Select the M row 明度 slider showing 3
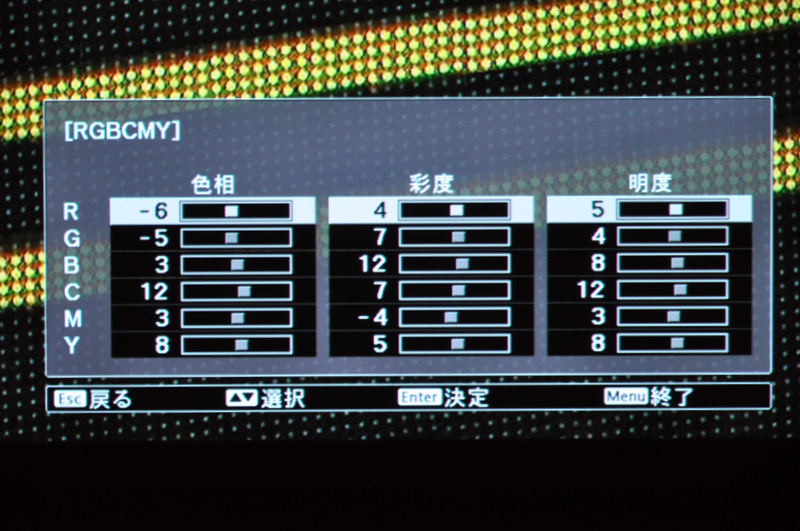 (672, 316)
